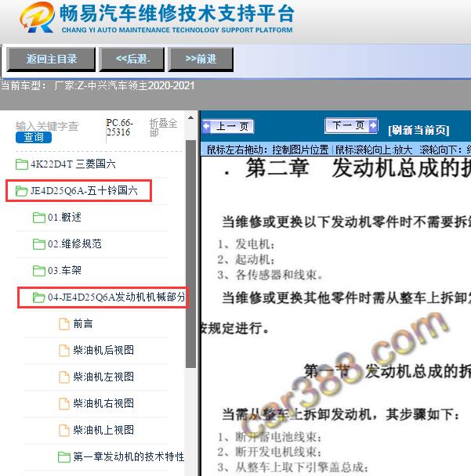Click the step 3、从整车上取下引擎盖总成
The width and height of the screenshot is (471, 476).
[292, 467]
